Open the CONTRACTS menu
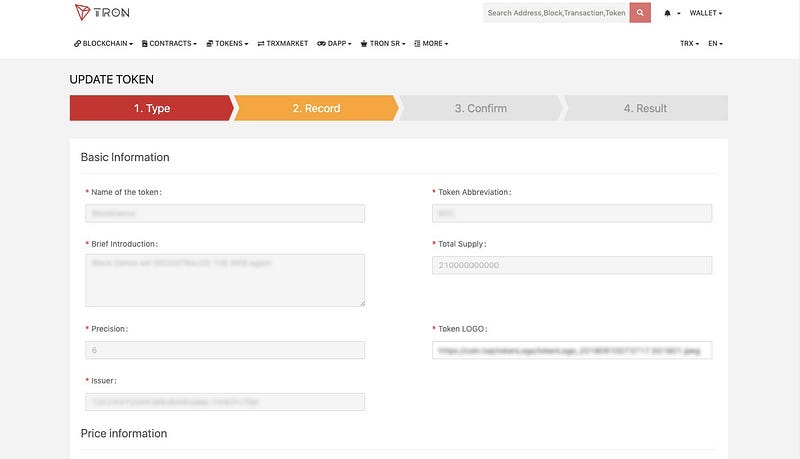Viewport: 800px width, 459px height. pos(169,44)
